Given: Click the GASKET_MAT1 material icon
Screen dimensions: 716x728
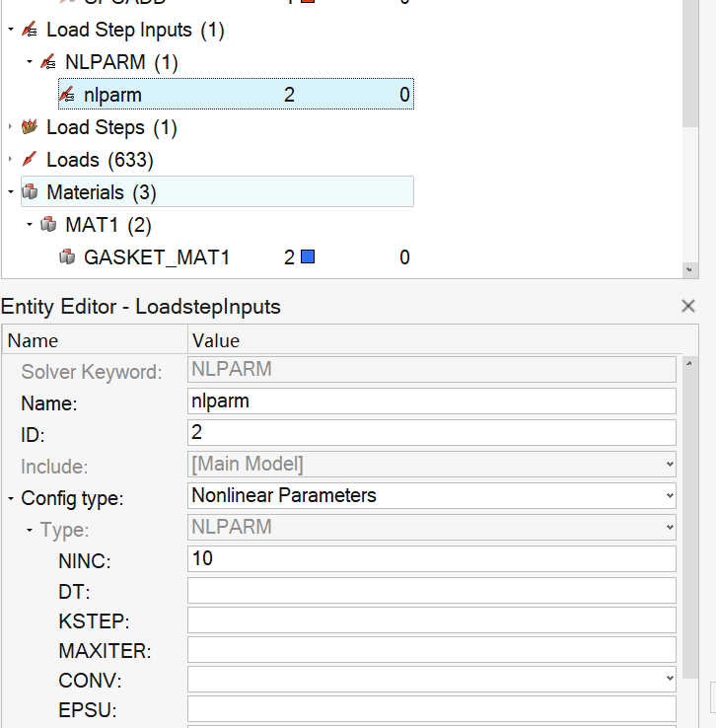Looking at the screenshot, I should coord(67,257).
